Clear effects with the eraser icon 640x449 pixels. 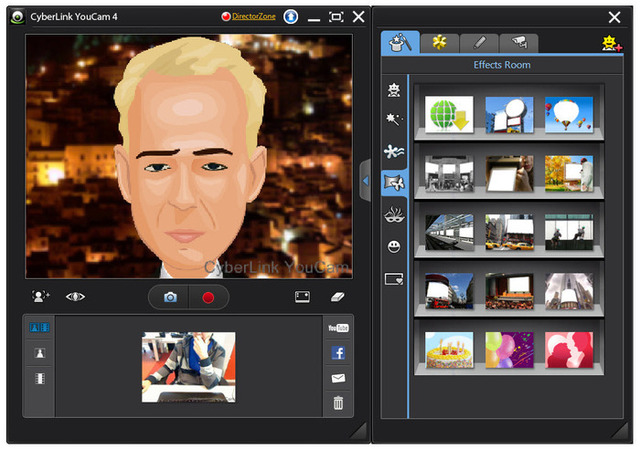click(x=338, y=297)
